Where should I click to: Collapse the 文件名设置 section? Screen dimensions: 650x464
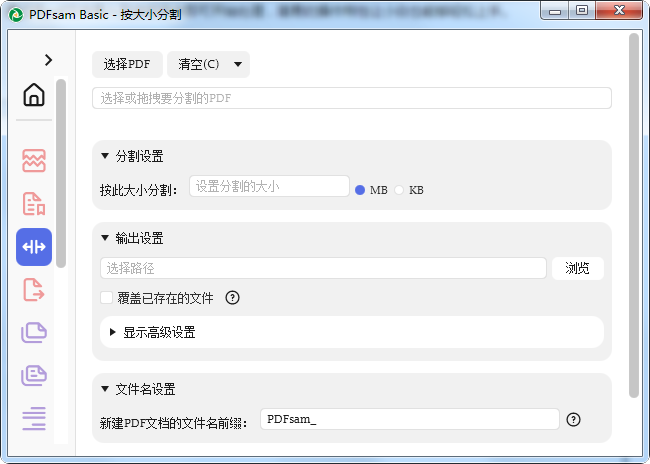tap(105, 389)
